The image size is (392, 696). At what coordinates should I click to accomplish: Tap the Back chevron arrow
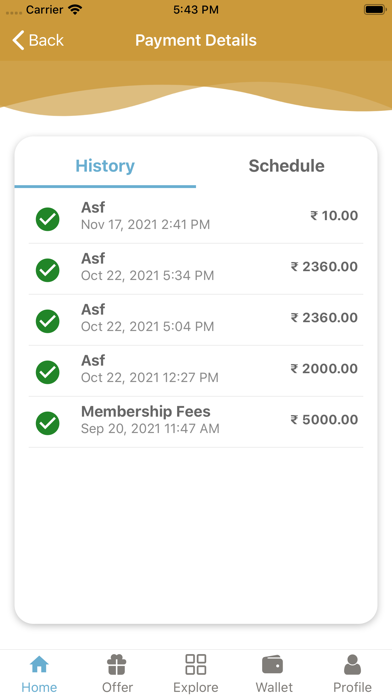[18, 40]
